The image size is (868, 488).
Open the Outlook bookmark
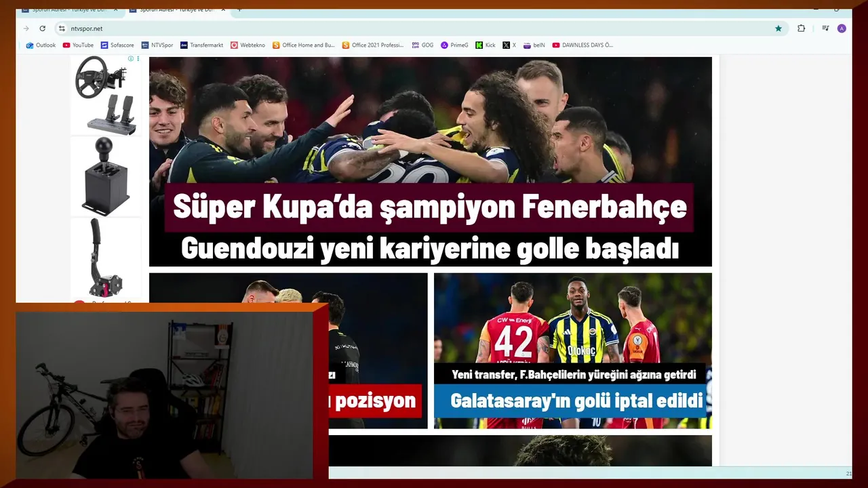pos(41,45)
